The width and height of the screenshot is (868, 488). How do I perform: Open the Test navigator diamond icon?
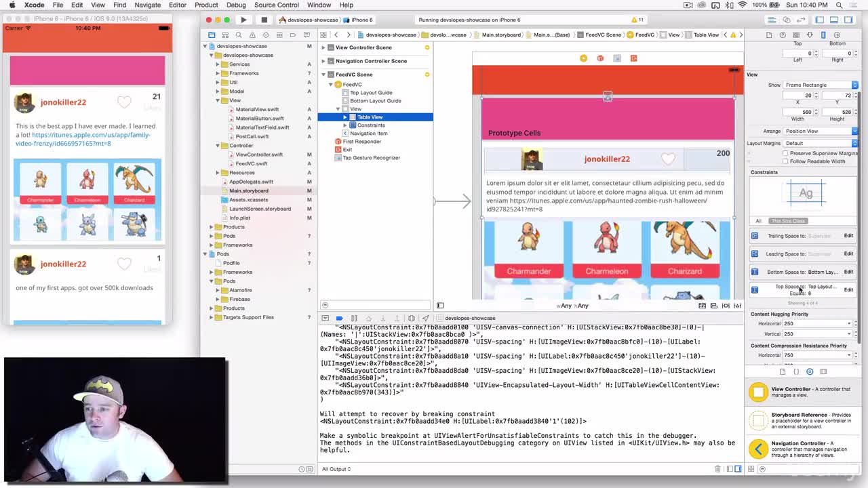click(x=266, y=35)
